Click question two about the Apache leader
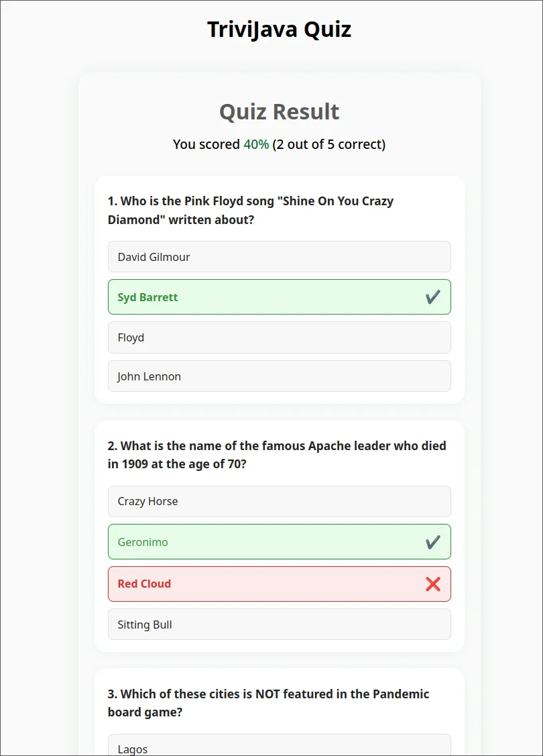543x756 pixels. tap(276, 455)
